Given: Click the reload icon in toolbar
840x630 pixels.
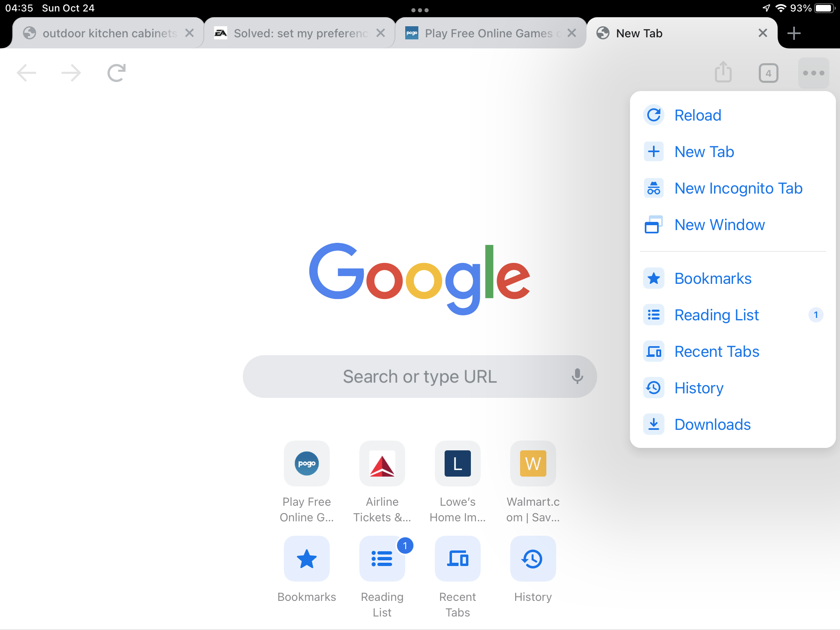Looking at the screenshot, I should click(x=116, y=73).
